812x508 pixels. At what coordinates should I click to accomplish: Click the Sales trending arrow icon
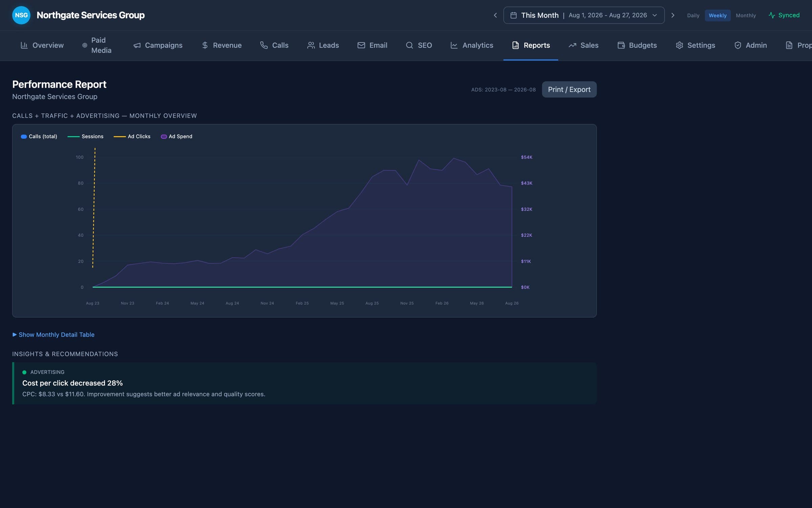click(x=572, y=45)
